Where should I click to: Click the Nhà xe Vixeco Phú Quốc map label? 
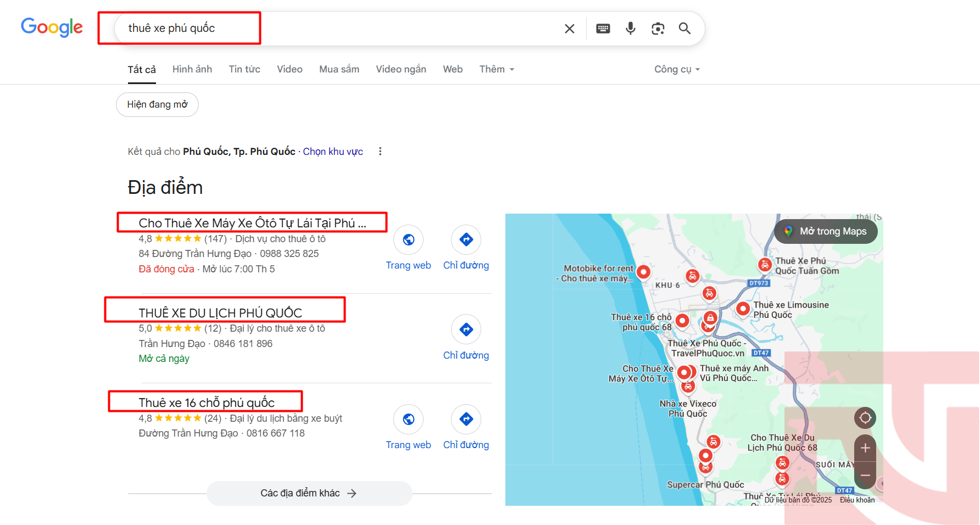click(x=688, y=409)
